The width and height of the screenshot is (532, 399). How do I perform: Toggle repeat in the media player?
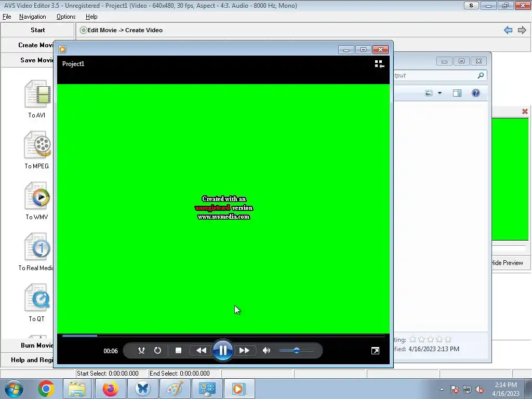click(x=157, y=351)
